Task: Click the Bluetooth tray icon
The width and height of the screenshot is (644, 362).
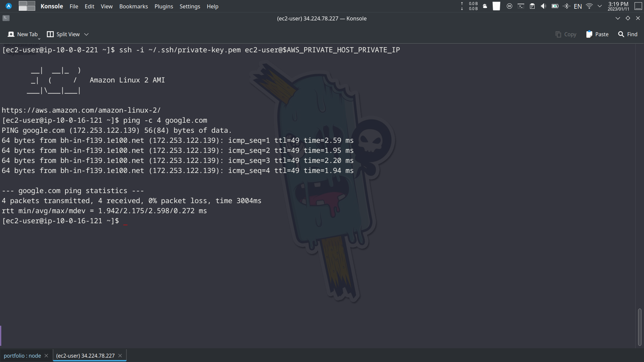Action: pyautogui.click(x=566, y=6)
